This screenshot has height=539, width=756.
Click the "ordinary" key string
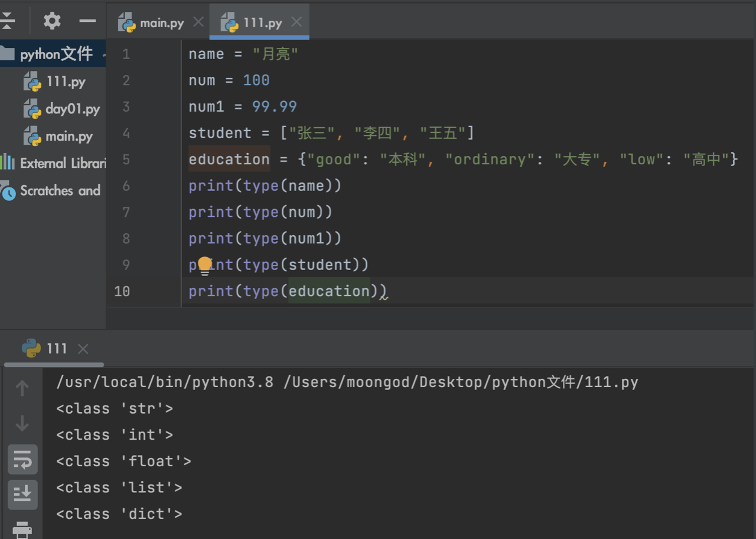point(490,160)
